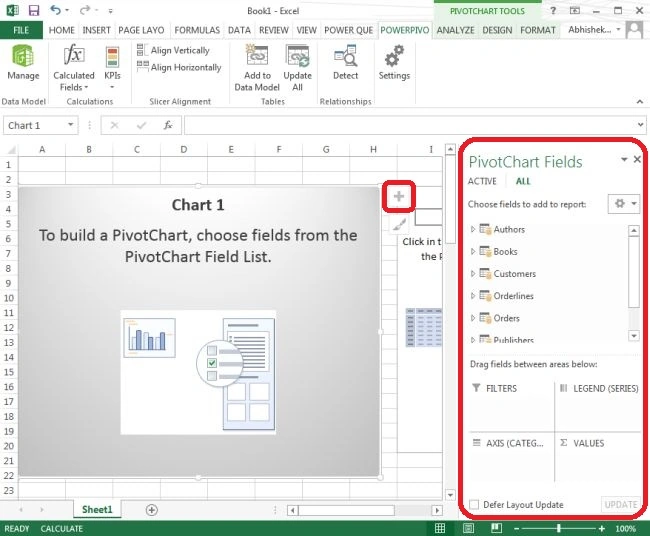The height and width of the screenshot is (536, 650).
Task: Click worksheet vertical scroll down arrow
Action: click(x=450, y=495)
